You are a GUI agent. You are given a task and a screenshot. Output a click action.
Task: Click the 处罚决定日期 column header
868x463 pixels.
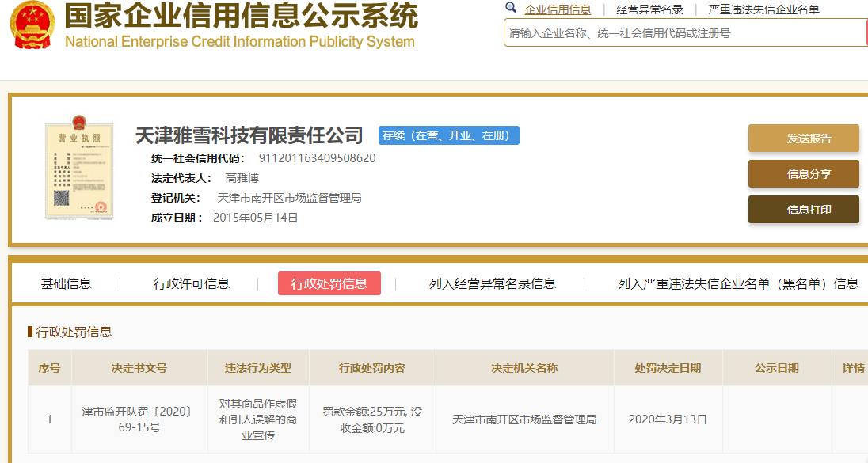click(668, 368)
